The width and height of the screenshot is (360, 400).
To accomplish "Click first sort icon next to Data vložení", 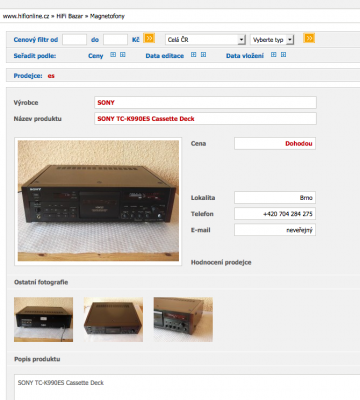I will point(274,55).
